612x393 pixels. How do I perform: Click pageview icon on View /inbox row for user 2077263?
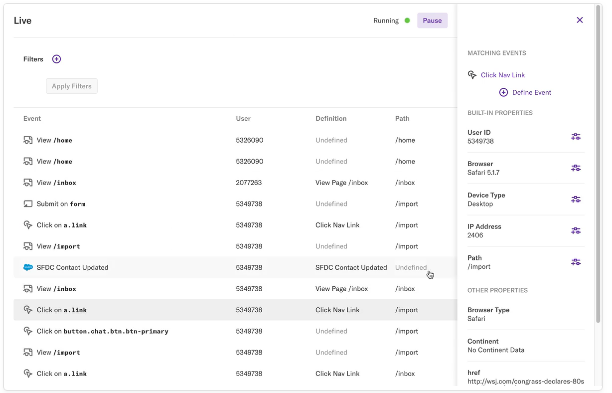(28, 183)
